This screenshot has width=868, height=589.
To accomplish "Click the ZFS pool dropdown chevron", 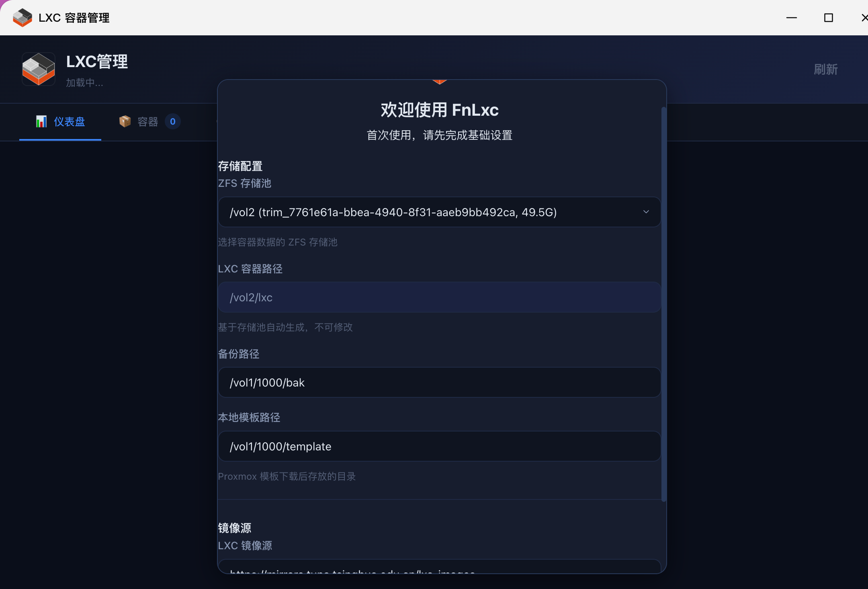I will (646, 212).
